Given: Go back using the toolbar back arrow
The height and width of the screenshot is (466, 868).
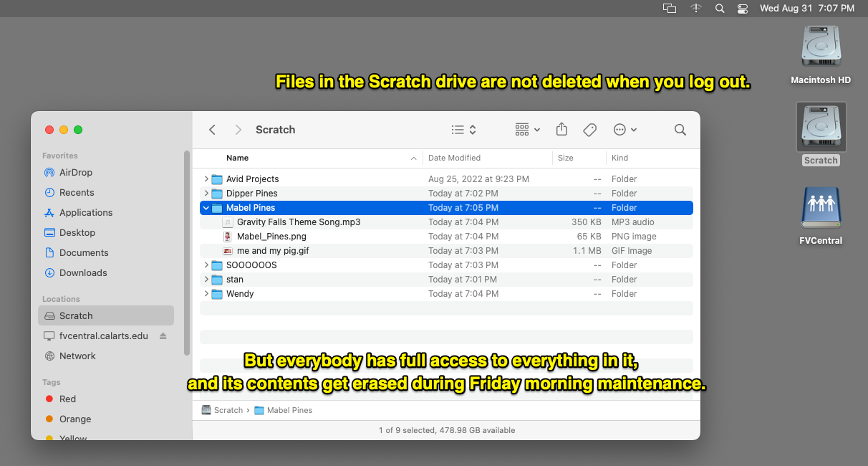Looking at the screenshot, I should pyautogui.click(x=212, y=130).
